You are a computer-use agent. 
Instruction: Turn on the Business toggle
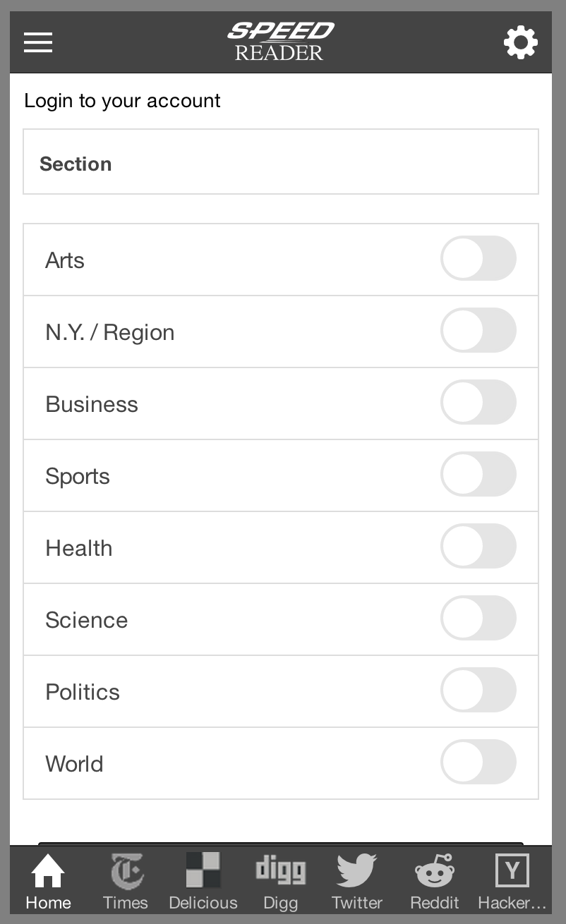(478, 402)
